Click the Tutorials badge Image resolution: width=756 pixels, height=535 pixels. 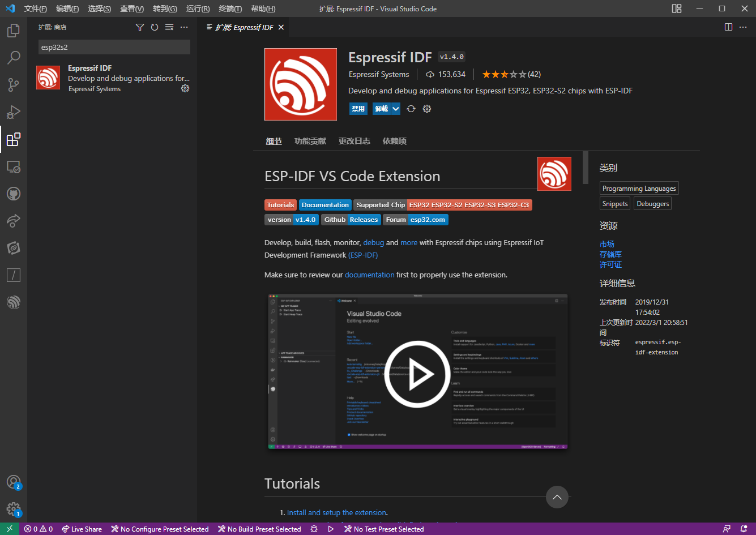click(281, 205)
